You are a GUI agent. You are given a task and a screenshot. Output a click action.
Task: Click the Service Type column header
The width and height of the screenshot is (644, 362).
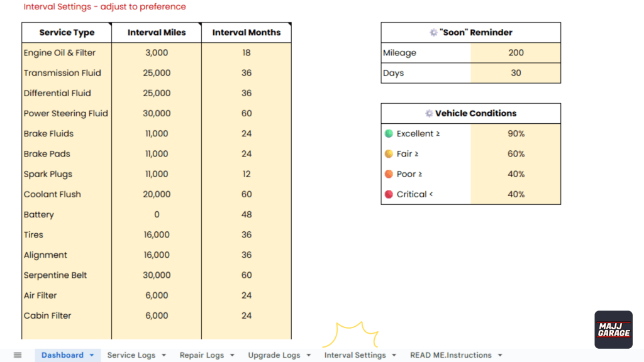[67, 33]
